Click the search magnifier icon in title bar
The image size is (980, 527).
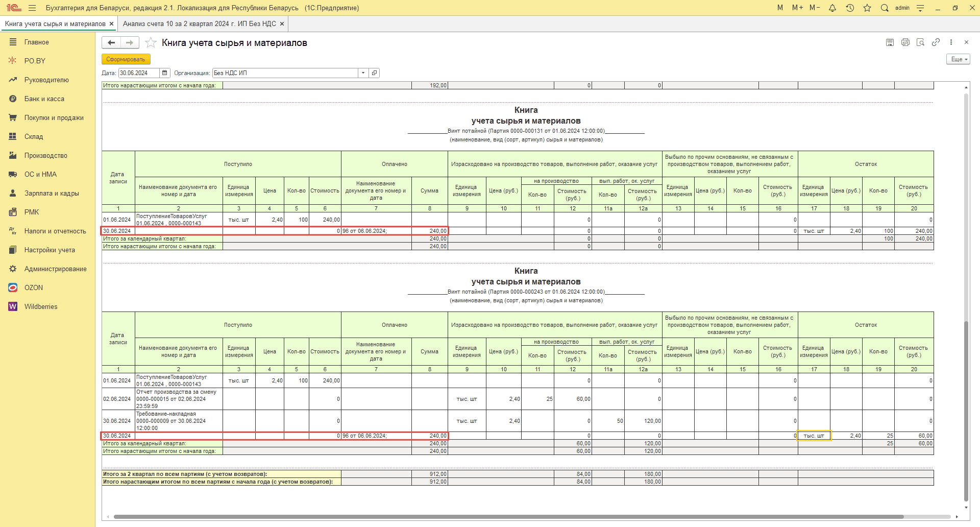885,8
